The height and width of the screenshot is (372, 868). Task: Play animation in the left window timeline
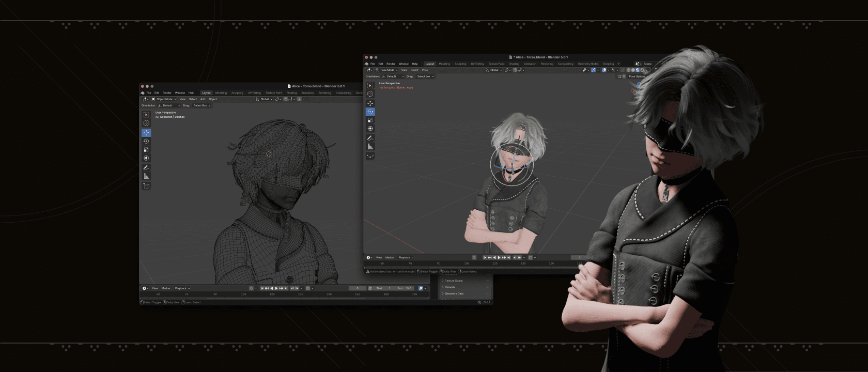276,288
